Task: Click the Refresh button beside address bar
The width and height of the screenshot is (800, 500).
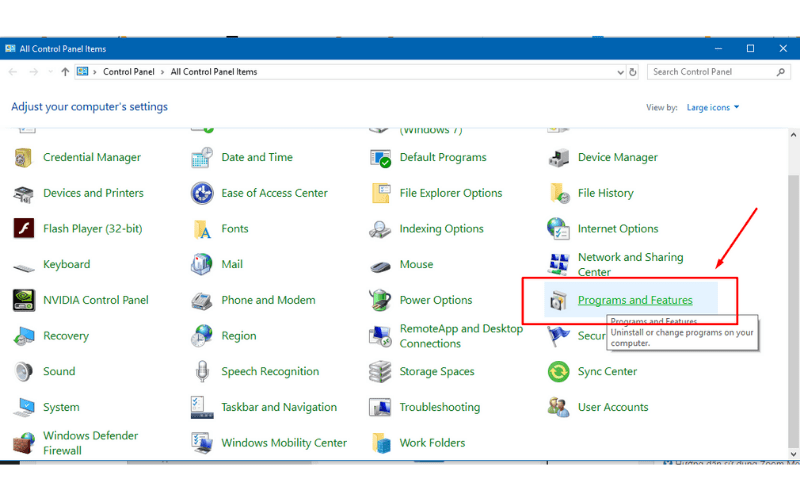Action: click(633, 72)
